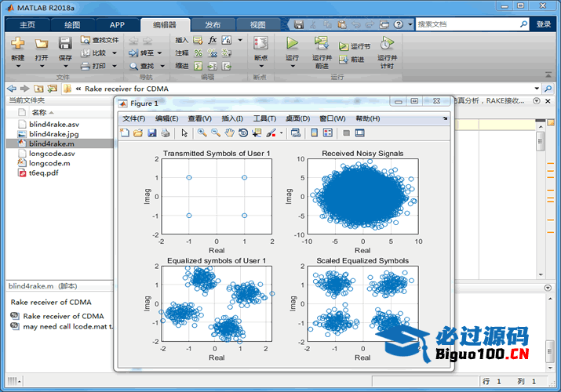Open the folder path history dropdown
The height and width of the screenshot is (392, 561).
pyautogui.click(x=537, y=89)
